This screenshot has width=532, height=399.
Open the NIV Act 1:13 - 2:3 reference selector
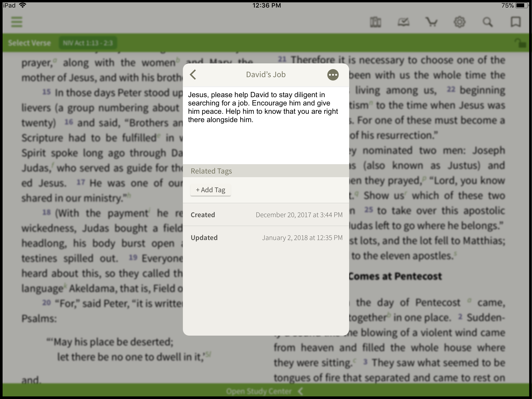[x=88, y=43]
